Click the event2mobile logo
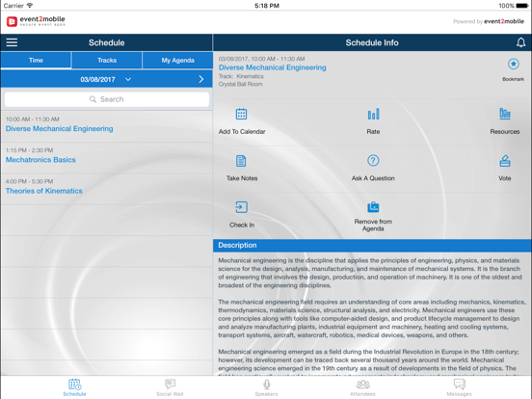The image size is (532, 399). coord(36,21)
